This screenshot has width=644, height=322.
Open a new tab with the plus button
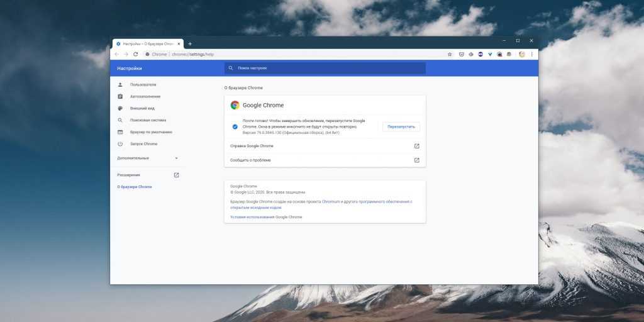(190, 43)
